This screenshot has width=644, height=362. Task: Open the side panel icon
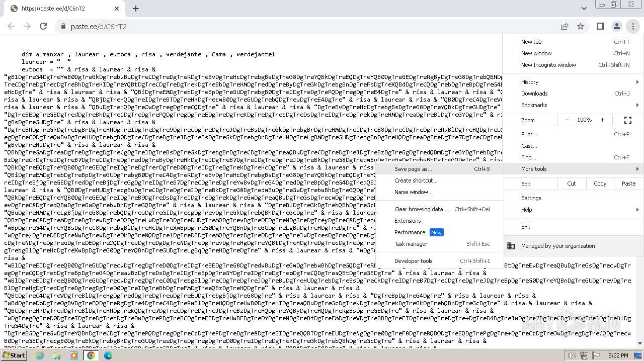(x=600, y=26)
